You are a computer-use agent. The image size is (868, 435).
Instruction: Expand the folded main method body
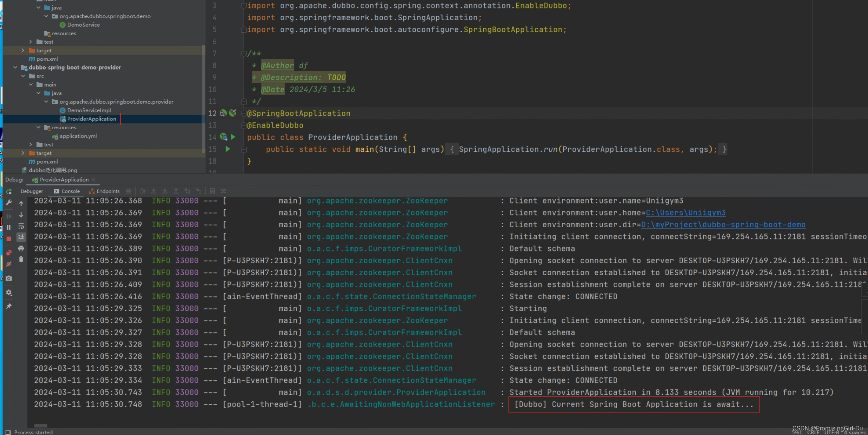click(x=244, y=150)
